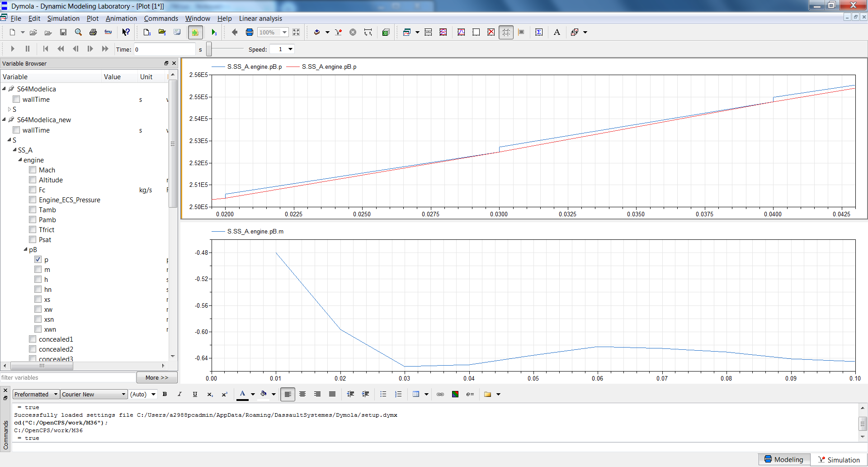The image size is (868, 467).
Task: Open the Simulation menu
Action: point(63,19)
